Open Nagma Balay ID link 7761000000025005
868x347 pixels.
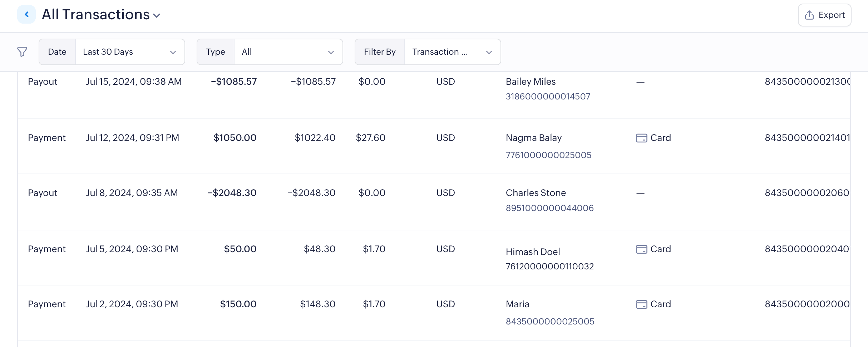(548, 155)
